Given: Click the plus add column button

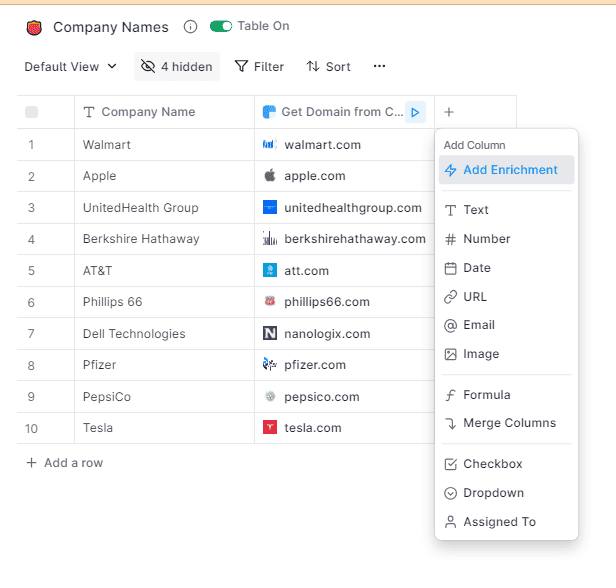Looking at the screenshot, I should click(449, 112).
